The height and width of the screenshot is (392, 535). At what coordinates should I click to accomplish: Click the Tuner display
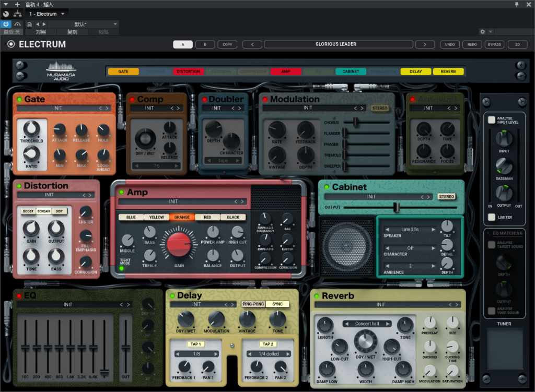504,348
